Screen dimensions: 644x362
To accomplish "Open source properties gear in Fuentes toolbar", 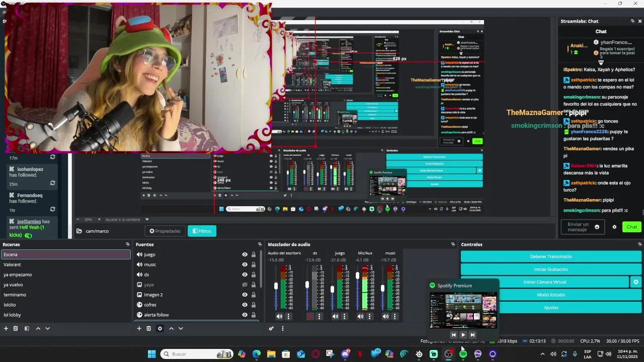I will [x=160, y=328].
